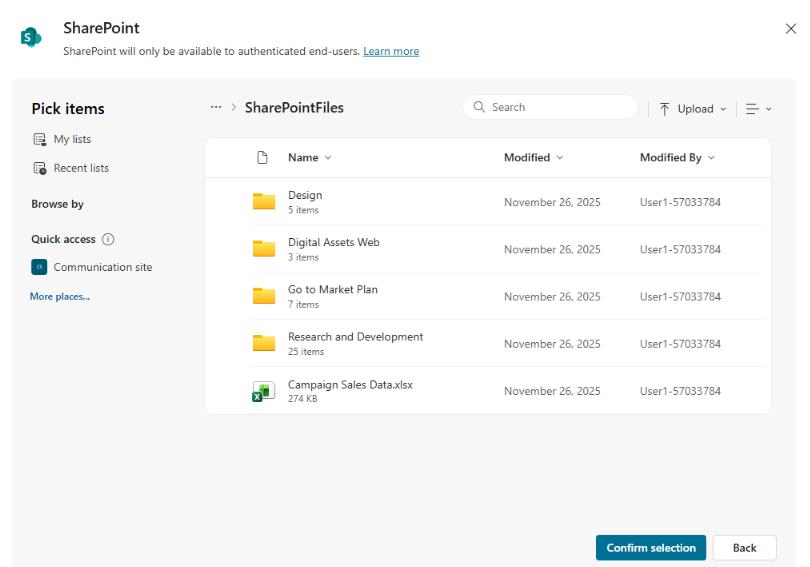Click the Quick access info icon
The height and width of the screenshot is (567, 810).
click(109, 240)
